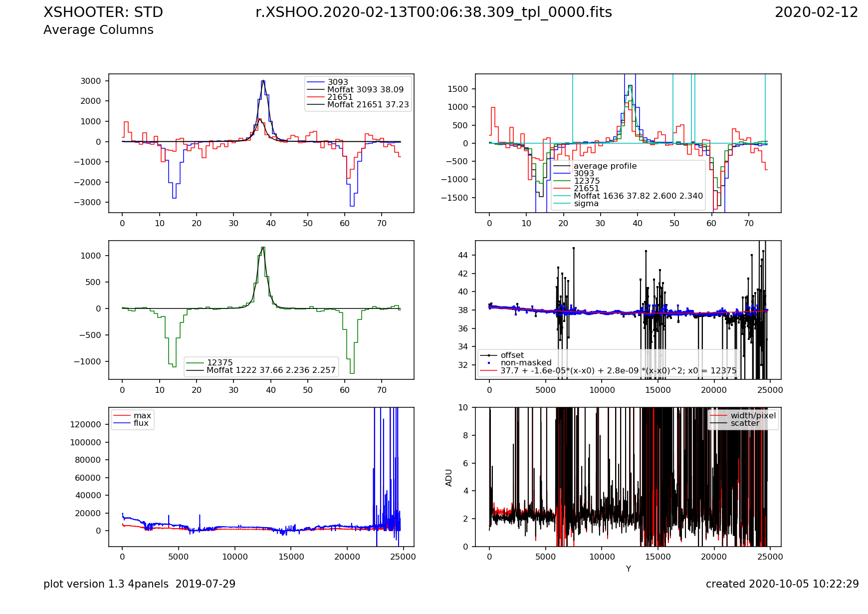Click the "created 2020-10-05" timestamp footer
868x614 pixels.
[782, 584]
